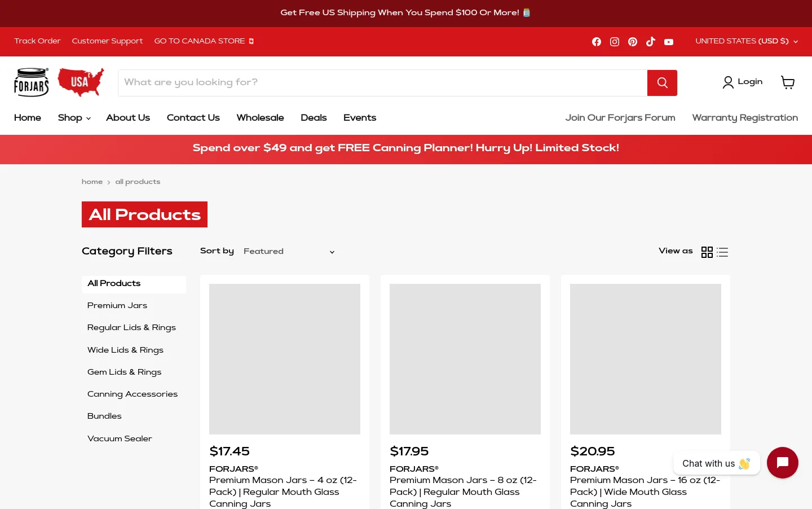Viewport: 812px width, 509px height.
Task: Go to the Wholesale page
Action: coord(260,118)
